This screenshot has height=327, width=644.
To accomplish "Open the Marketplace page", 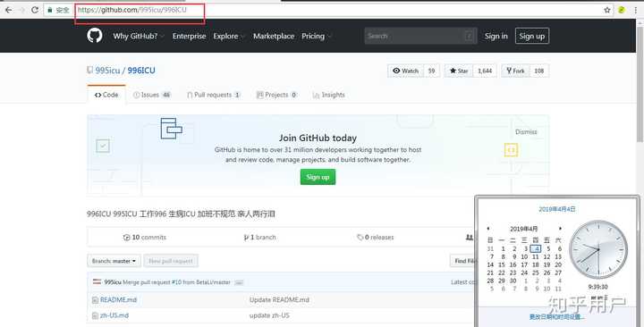I will coord(274,36).
